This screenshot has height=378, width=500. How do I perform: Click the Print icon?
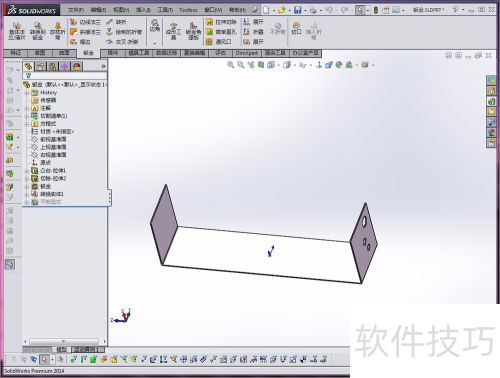313,10
